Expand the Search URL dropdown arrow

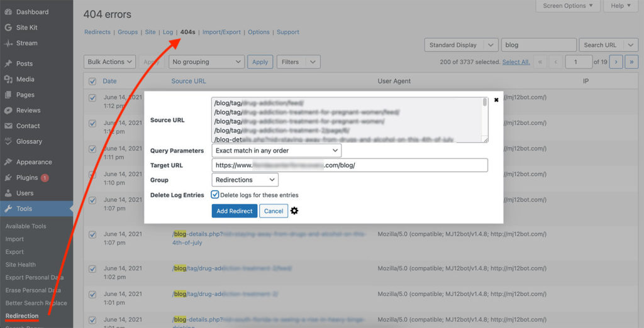[x=630, y=45]
